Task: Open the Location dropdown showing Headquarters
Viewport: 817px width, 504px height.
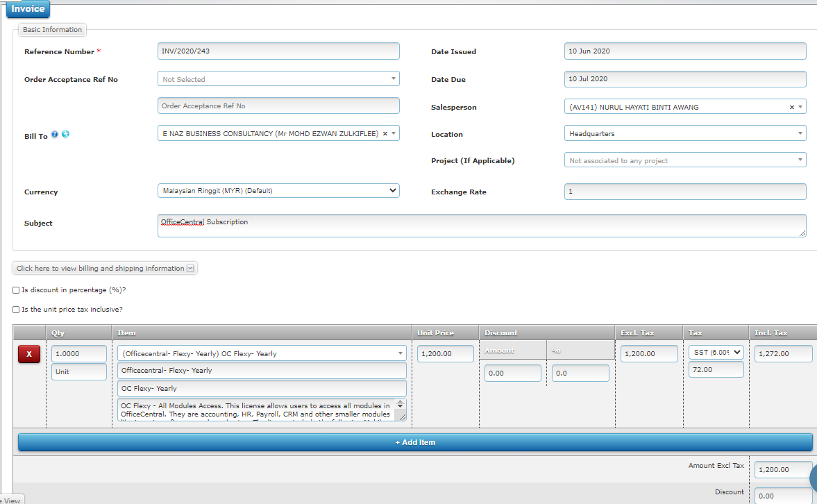Action: click(684, 133)
